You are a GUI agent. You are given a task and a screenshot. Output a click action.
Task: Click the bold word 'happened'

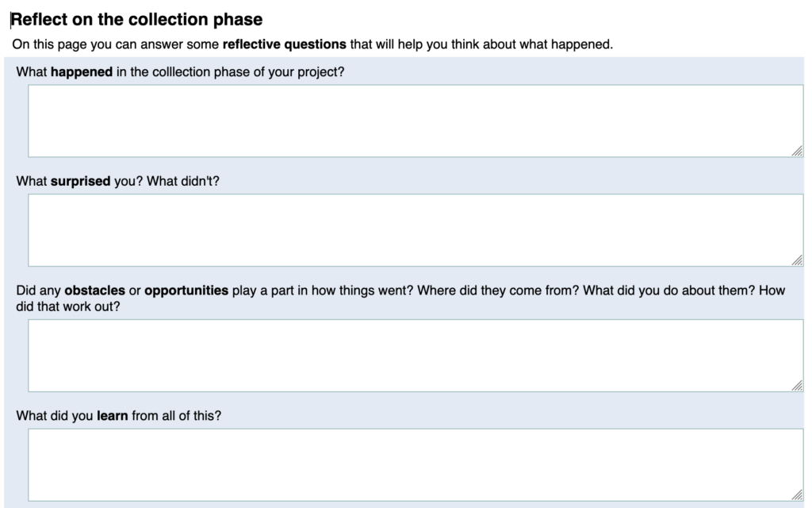(82, 72)
